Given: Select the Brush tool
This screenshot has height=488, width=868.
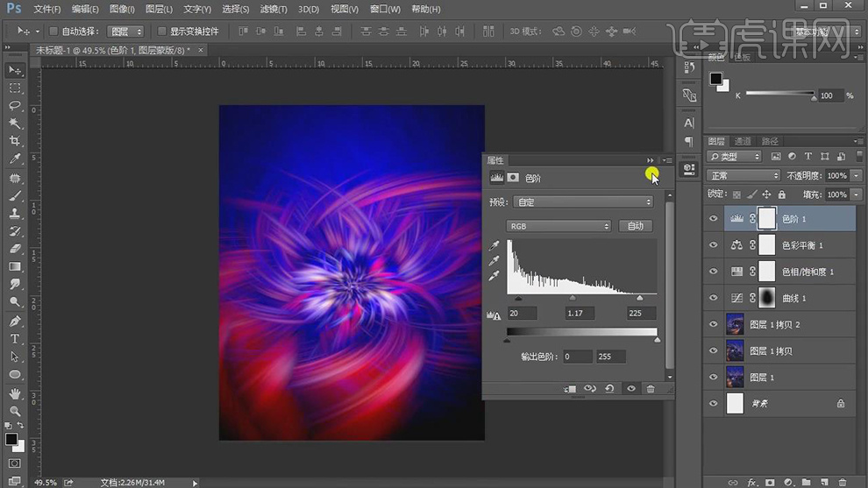Looking at the screenshot, I should pyautogui.click(x=15, y=195).
